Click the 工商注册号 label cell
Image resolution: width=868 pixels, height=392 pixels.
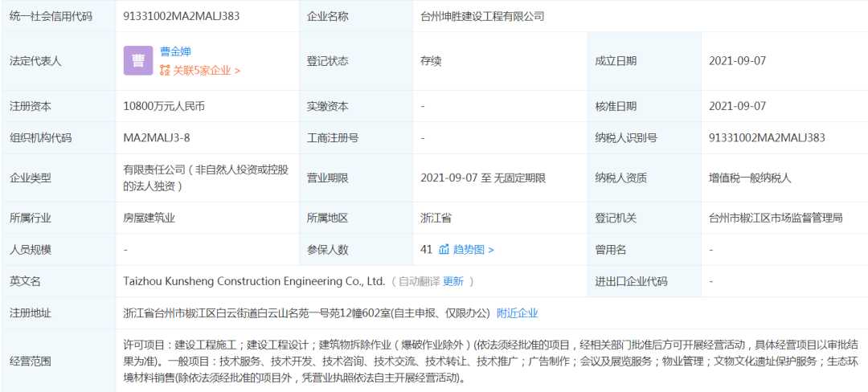coord(355,138)
